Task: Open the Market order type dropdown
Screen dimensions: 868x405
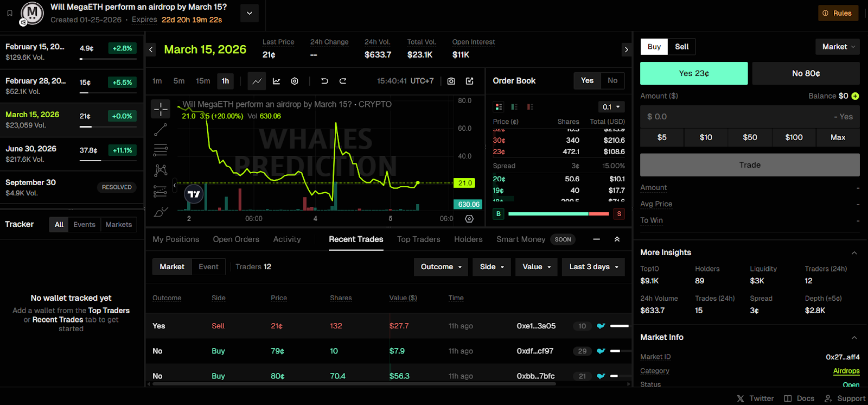Action: (837, 47)
